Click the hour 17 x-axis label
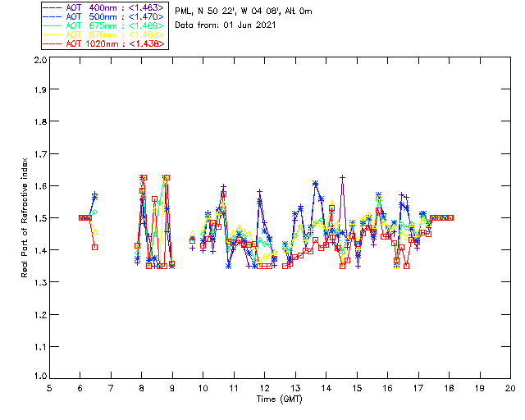The image size is (525, 420). (x=418, y=388)
